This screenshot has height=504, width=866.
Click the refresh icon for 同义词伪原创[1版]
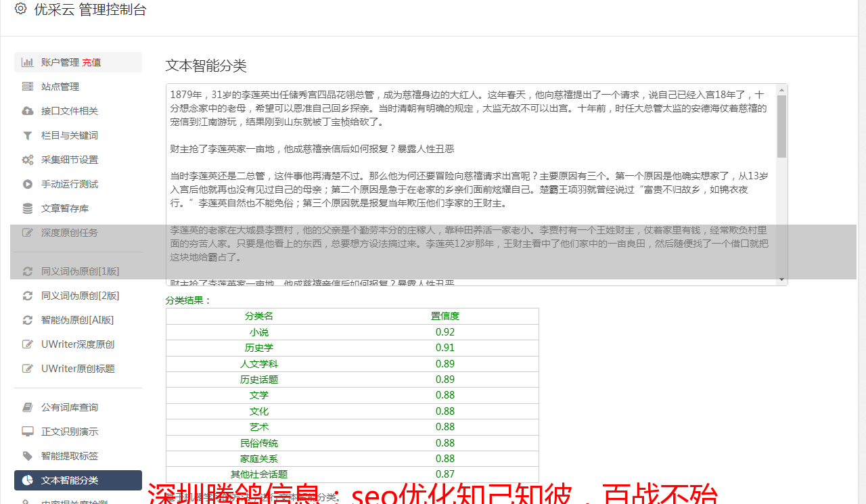(28, 271)
